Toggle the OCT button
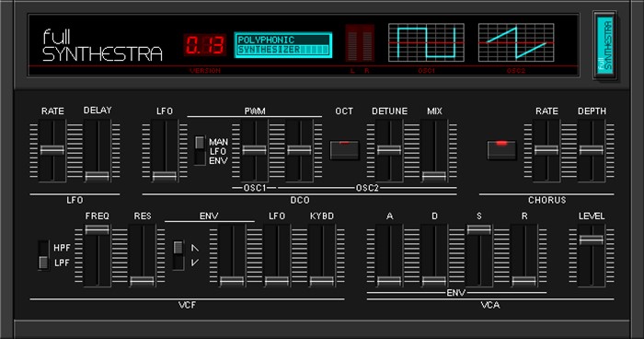Image resolution: width=644 pixels, height=339 pixels. click(344, 150)
